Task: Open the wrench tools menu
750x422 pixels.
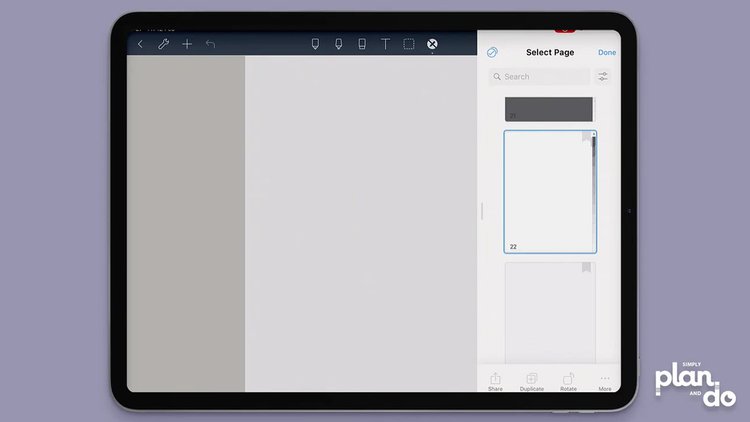Action: coord(164,44)
